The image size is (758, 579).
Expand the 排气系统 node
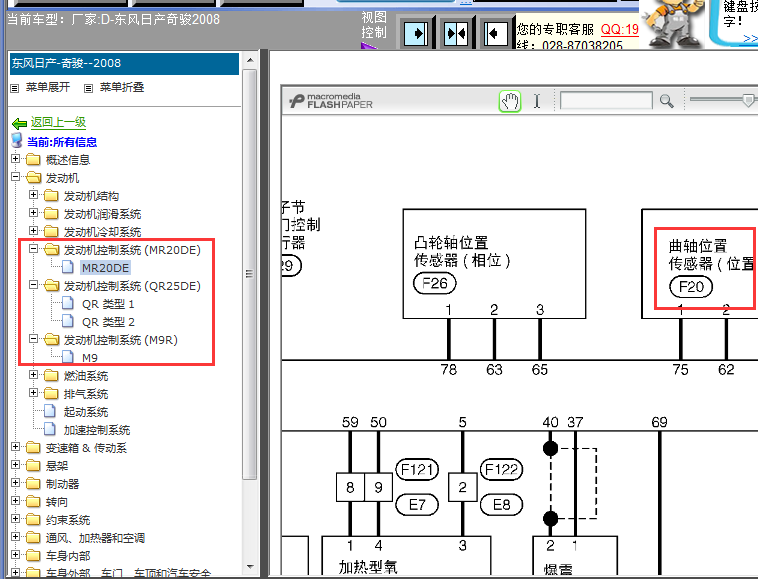(33, 392)
